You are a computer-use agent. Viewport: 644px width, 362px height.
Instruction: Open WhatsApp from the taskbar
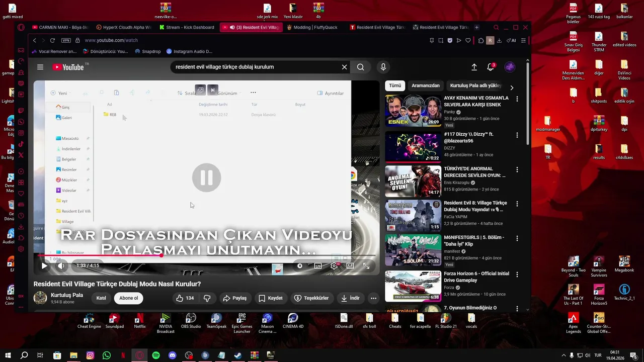click(107, 355)
